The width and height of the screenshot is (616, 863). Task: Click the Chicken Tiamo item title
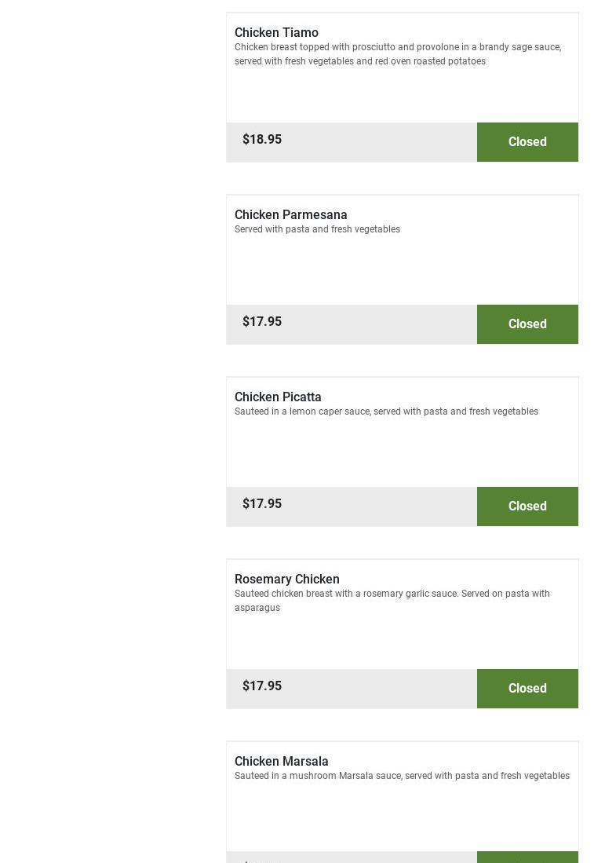tap(276, 32)
